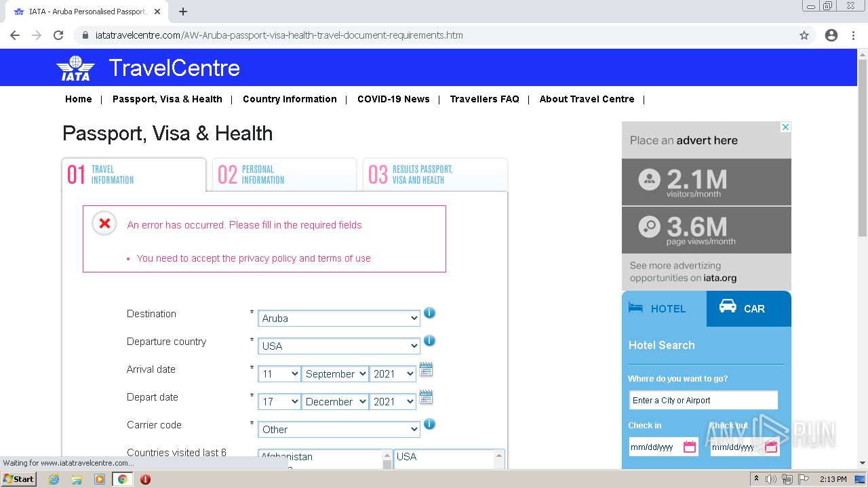Click Chrome taskbar icon
Image resolution: width=868 pixels, height=488 pixels.
click(122, 479)
